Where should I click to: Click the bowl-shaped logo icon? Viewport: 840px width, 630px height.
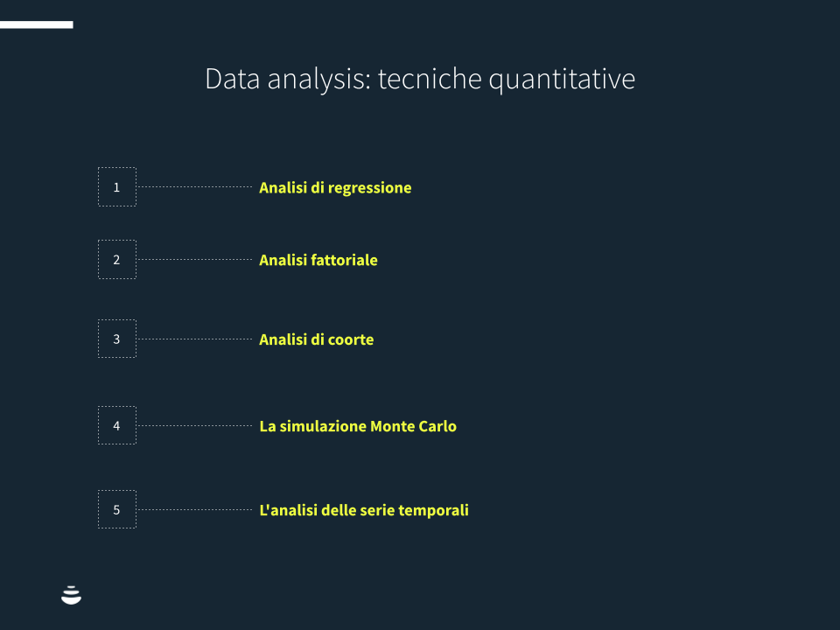71,595
